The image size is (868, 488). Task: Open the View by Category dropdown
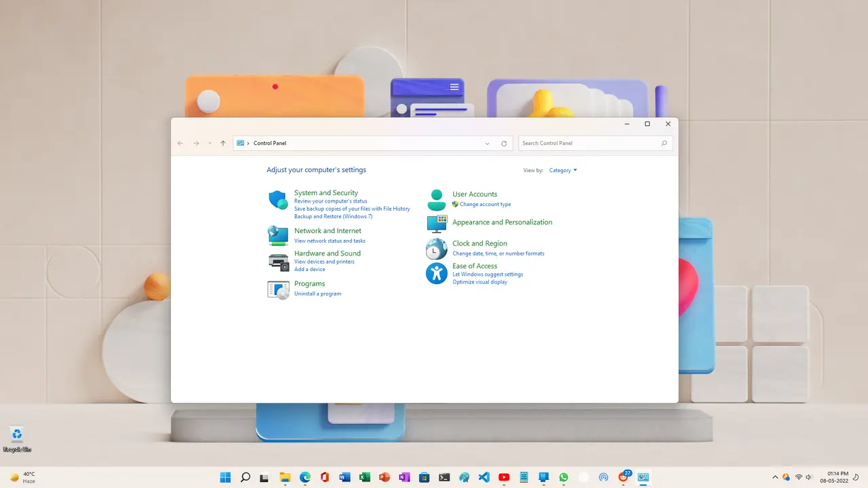coord(563,171)
